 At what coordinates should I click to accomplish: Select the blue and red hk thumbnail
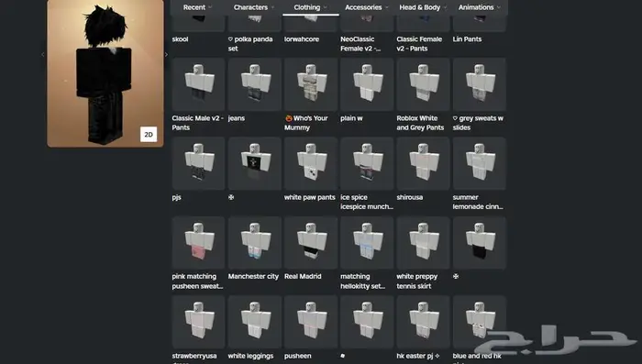480,322
